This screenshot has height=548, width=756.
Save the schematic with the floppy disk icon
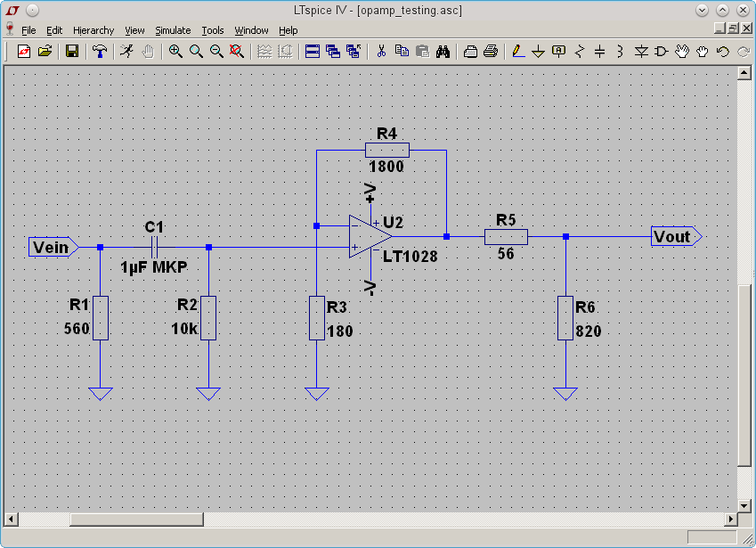(x=72, y=51)
